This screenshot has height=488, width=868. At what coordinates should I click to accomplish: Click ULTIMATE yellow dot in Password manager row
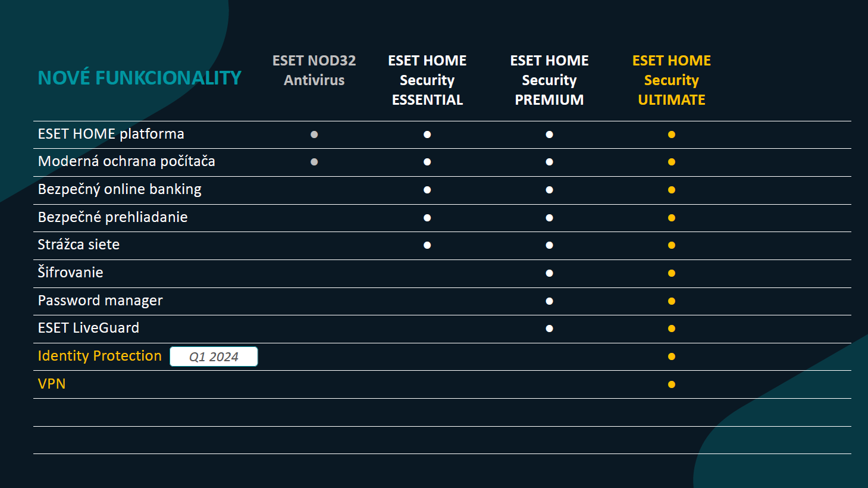(x=672, y=301)
